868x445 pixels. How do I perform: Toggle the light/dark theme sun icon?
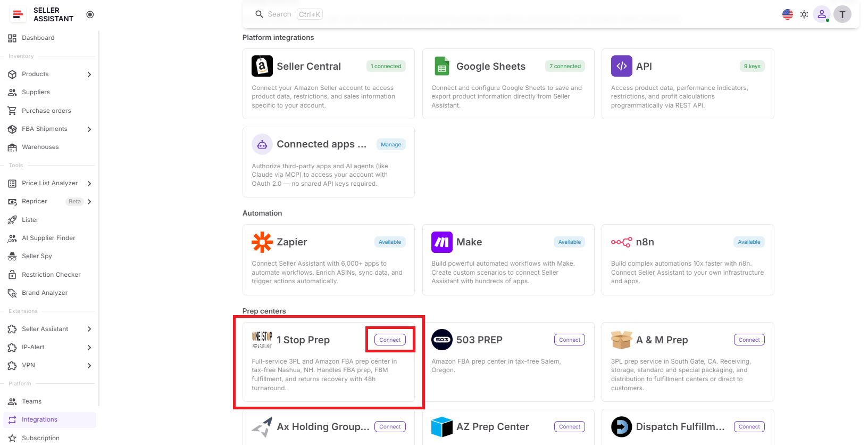804,14
